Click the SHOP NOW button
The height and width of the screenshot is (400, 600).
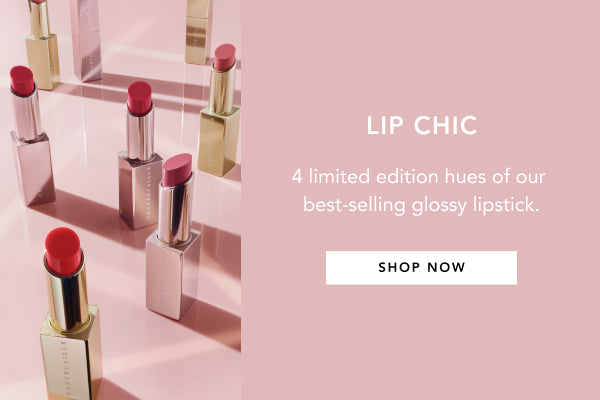coord(421,268)
